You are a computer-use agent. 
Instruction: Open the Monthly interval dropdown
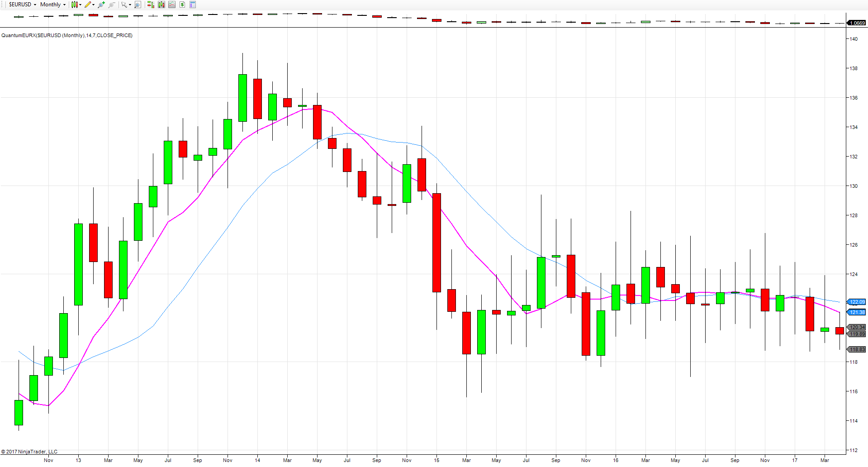coord(53,5)
